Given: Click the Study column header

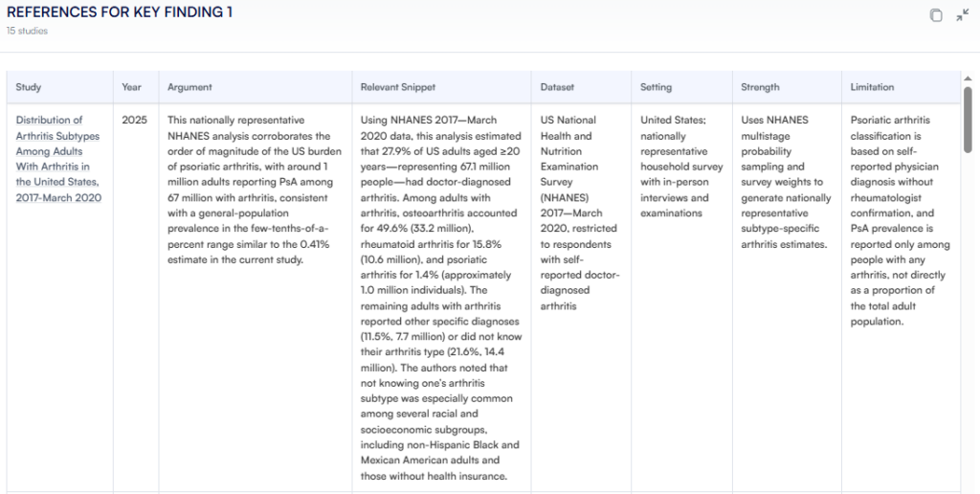Looking at the screenshot, I should point(29,87).
